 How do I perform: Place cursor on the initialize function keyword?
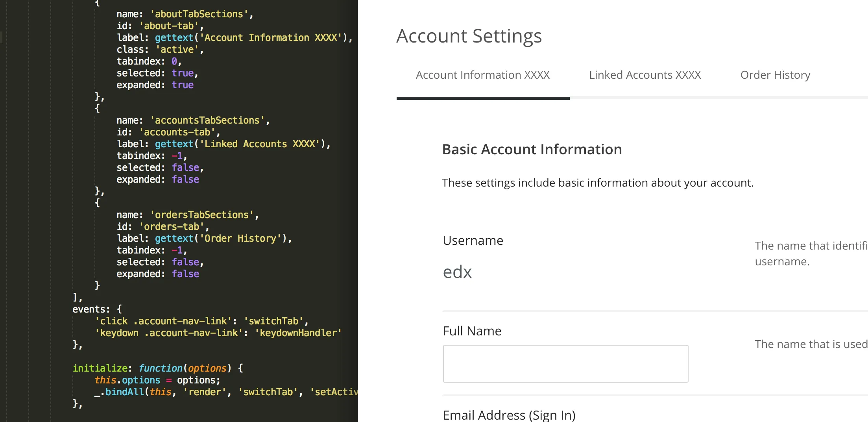(161, 368)
